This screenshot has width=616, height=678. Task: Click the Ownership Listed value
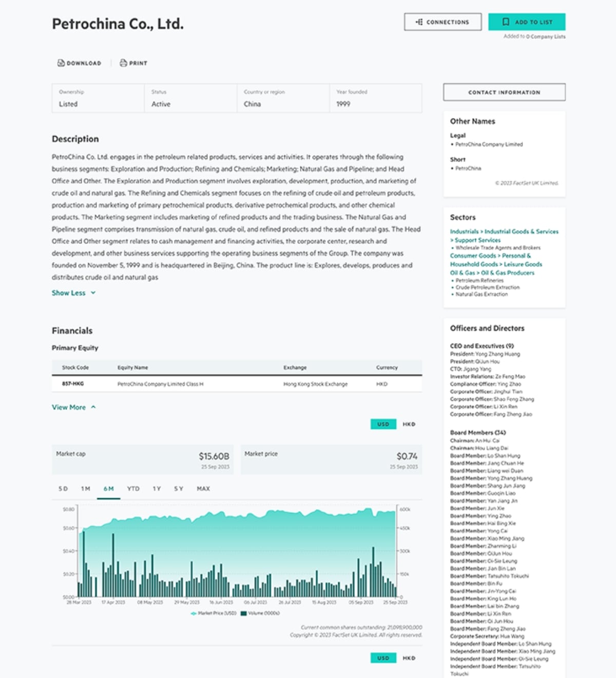click(x=68, y=104)
